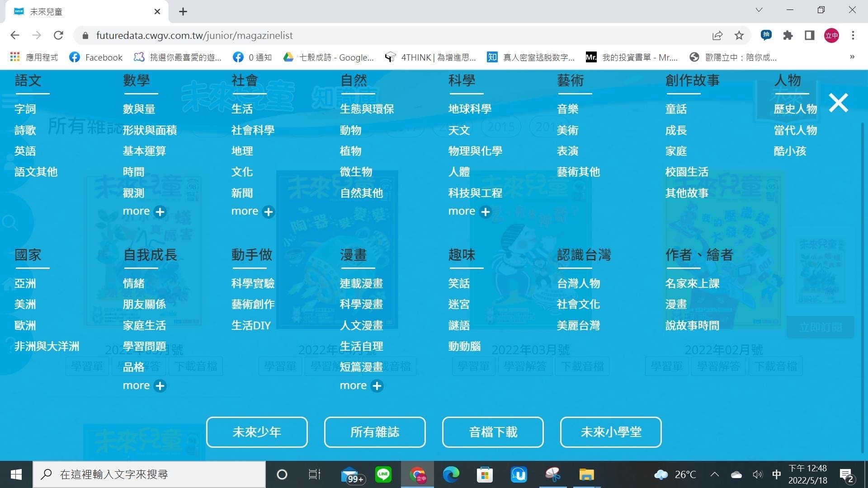This screenshot has width=868, height=488.
Task: Toggle the browser side panel icon
Action: 810,35
